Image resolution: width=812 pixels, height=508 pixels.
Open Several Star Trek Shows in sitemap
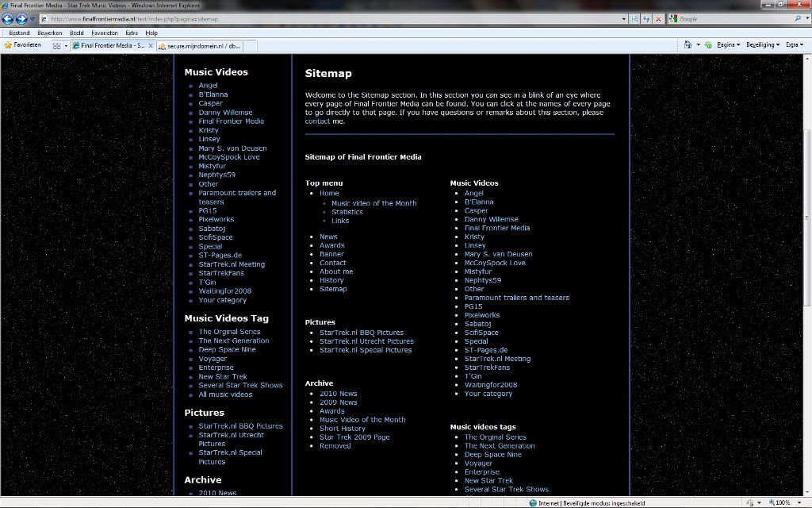coord(507,489)
